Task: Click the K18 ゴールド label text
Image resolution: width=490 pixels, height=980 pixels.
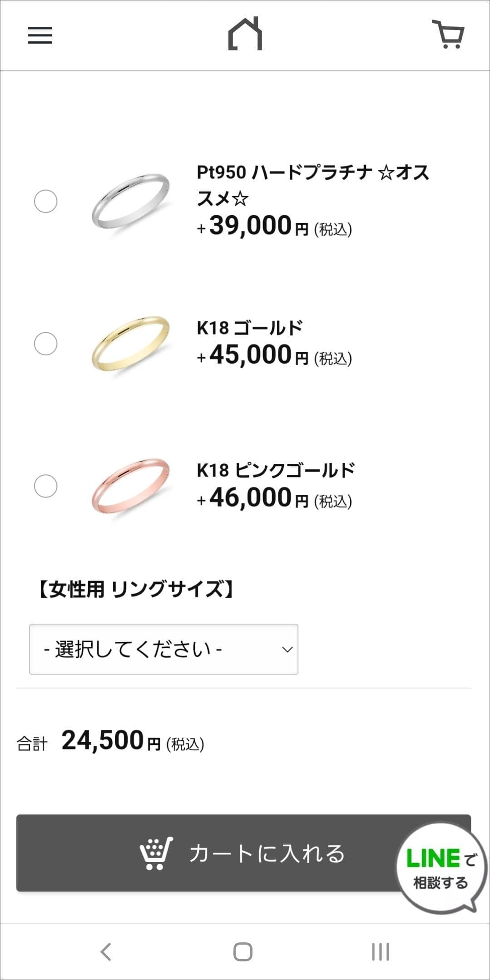Action: 250,328
